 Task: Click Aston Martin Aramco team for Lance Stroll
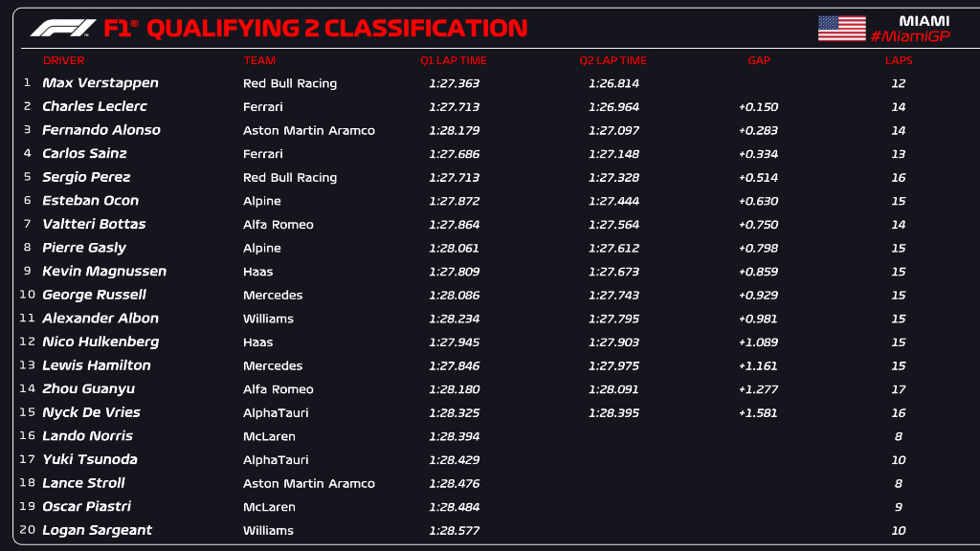(x=309, y=483)
